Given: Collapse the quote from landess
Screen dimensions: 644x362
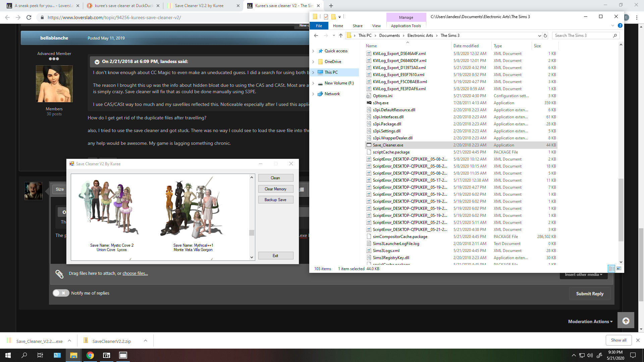Looking at the screenshot, I should [97, 62].
